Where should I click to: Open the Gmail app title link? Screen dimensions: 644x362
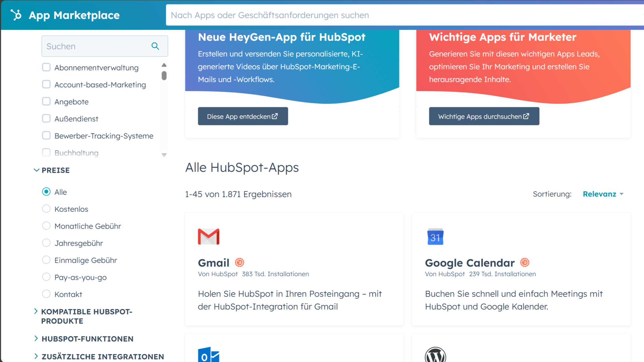click(214, 263)
